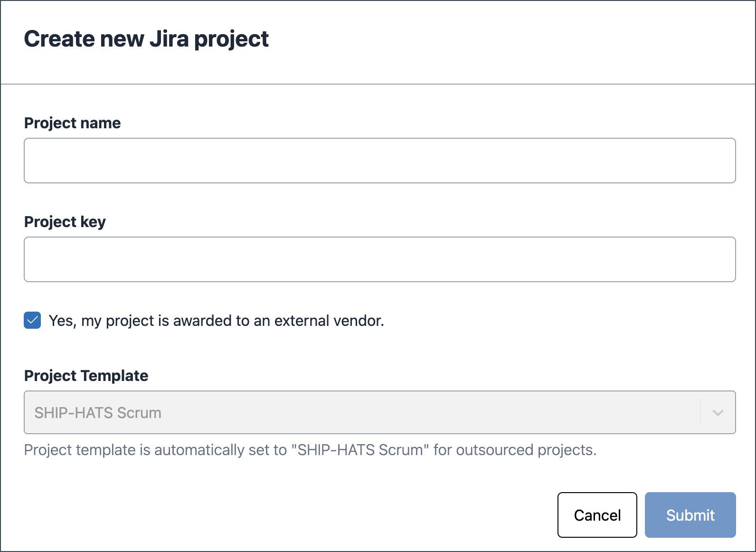Click the white checkmark inside the blue checkbox
Image resolution: width=756 pixels, height=552 pixels.
[32, 321]
